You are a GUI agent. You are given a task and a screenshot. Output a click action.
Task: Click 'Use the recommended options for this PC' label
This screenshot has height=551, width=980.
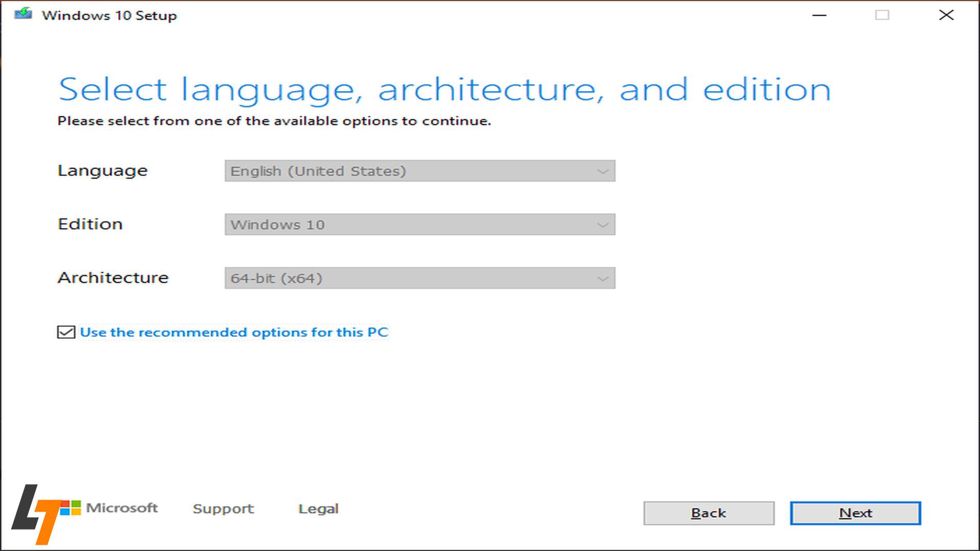234,333
